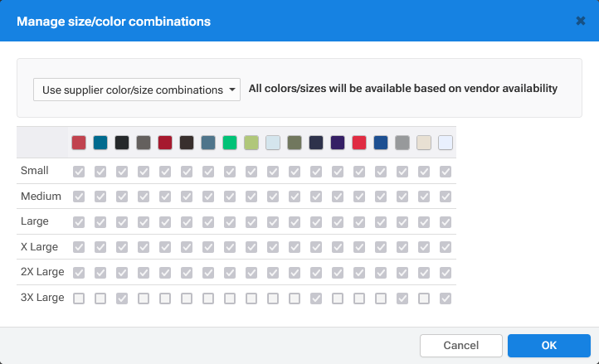Close the Manage size/color combinations dialog

click(581, 21)
